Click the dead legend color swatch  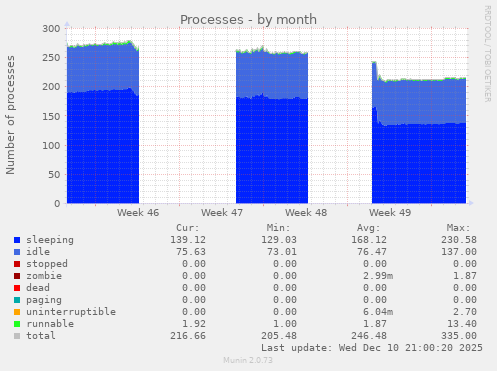coord(17,288)
